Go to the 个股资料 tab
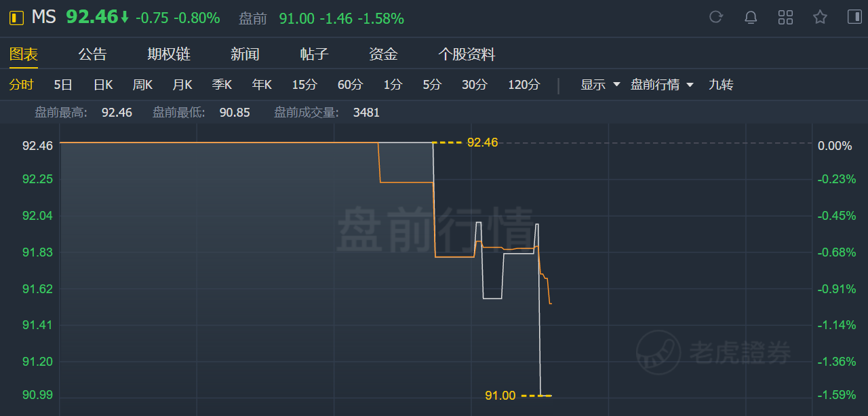The image size is (868, 416). pyautogui.click(x=467, y=54)
